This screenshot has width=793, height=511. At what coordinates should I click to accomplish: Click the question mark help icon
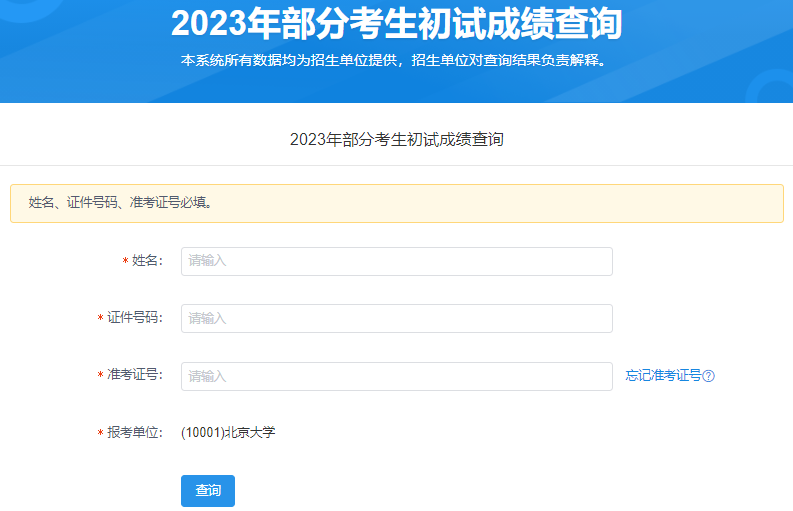coord(709,376)
